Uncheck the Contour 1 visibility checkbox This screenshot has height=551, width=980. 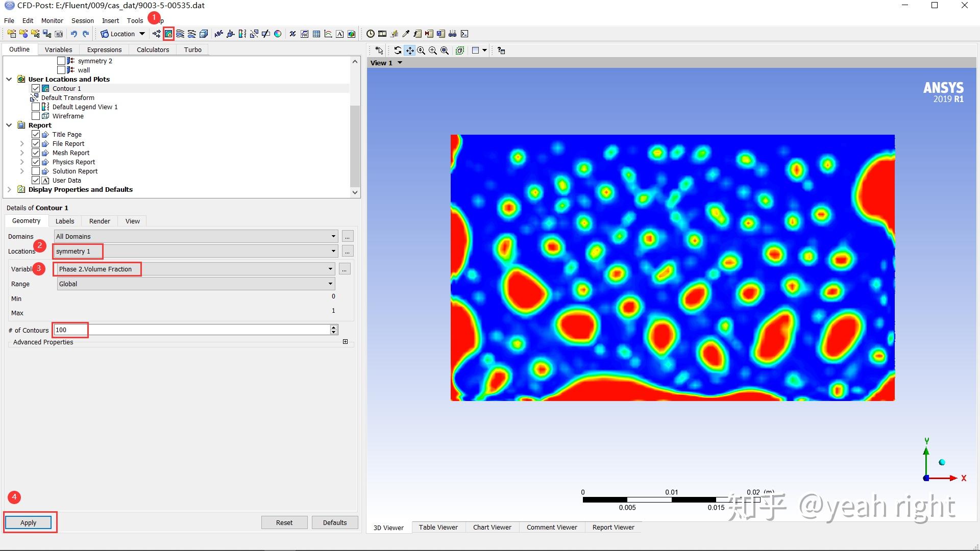tap(36, 89)
